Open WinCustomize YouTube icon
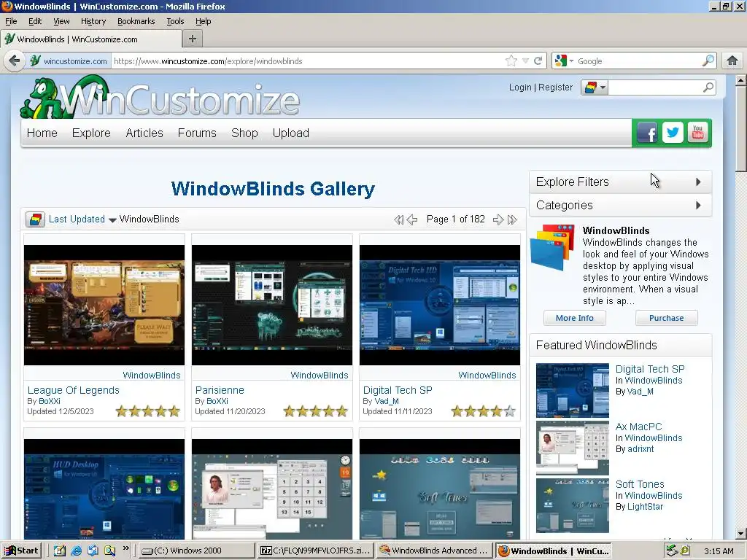747x560 pixels. click(x=698, y=133)
